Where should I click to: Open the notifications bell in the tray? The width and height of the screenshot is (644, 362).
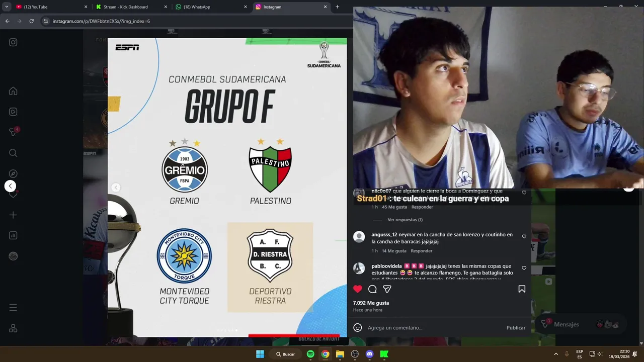coord(635,354)
